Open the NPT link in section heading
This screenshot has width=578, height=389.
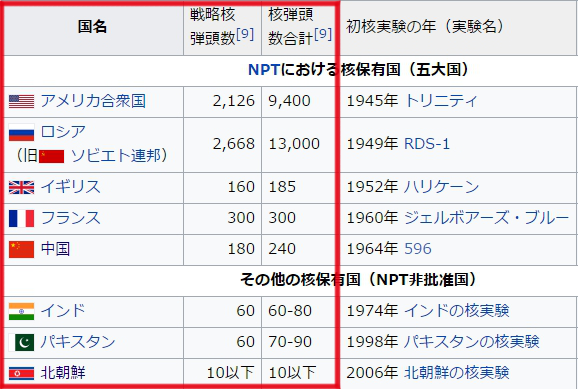pos(264,69)
